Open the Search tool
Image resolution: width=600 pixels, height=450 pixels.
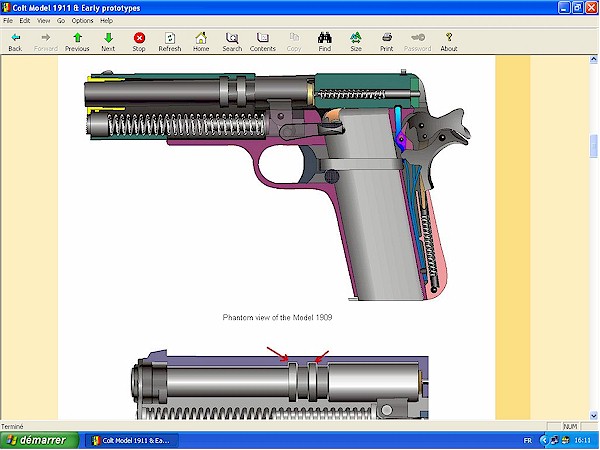(232, 42)
